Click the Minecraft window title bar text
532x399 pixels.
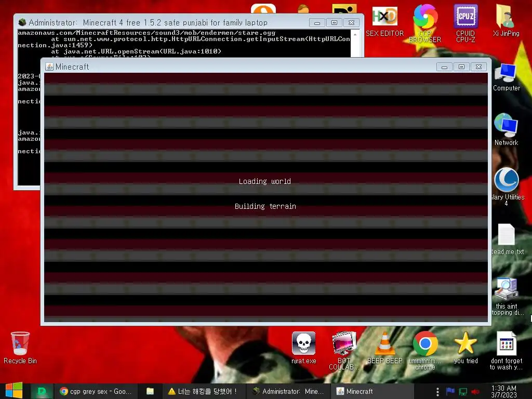pyautogui.click(x=72, y=67)
